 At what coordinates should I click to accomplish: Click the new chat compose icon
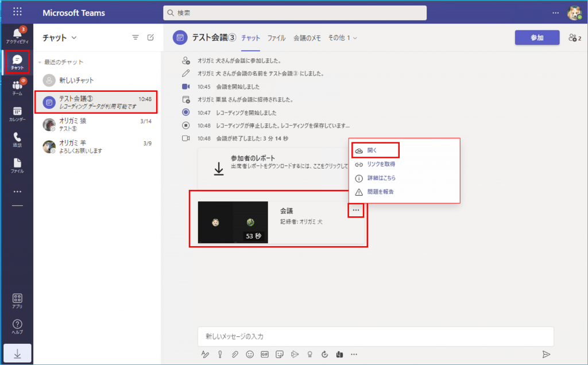(150, 38)
